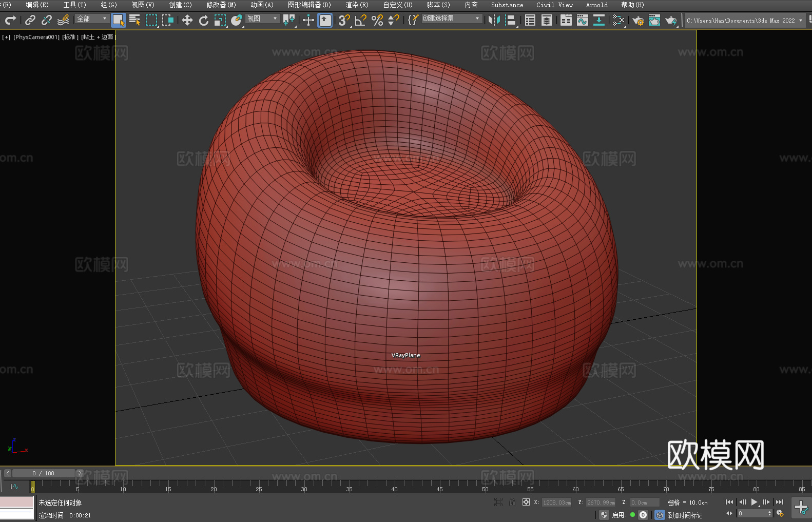The height and width of the screenshot is (522, 812).
Task: Choose the Rectangular Selection Region tool
Action: click(151, 20)
